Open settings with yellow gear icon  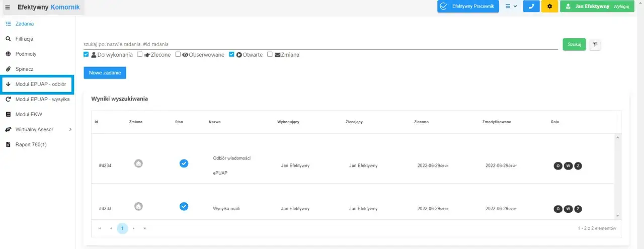click(549, 7)
